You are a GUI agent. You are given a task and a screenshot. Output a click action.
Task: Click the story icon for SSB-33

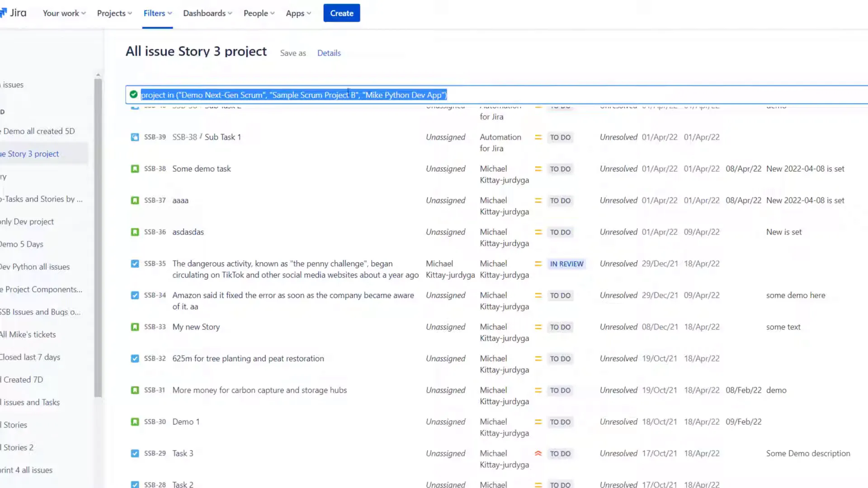(135, 327)
